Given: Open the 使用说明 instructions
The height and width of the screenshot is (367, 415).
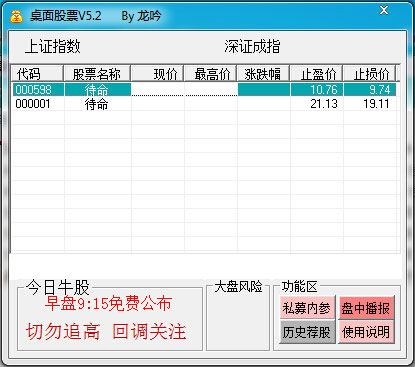Looking at the screenshot, I should click(366, 332).
